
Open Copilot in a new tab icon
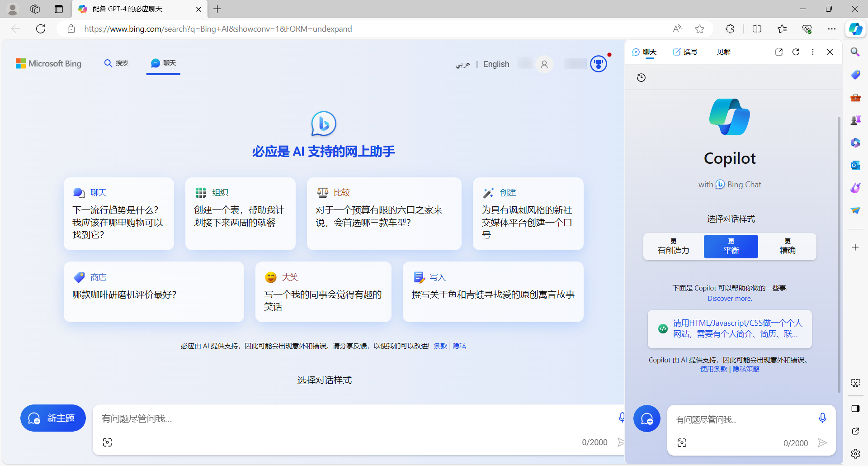[x=779, y=52]
